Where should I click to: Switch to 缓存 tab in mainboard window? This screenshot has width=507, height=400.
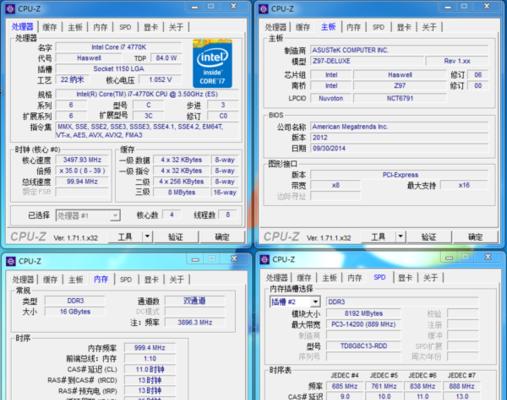(303, 27)
